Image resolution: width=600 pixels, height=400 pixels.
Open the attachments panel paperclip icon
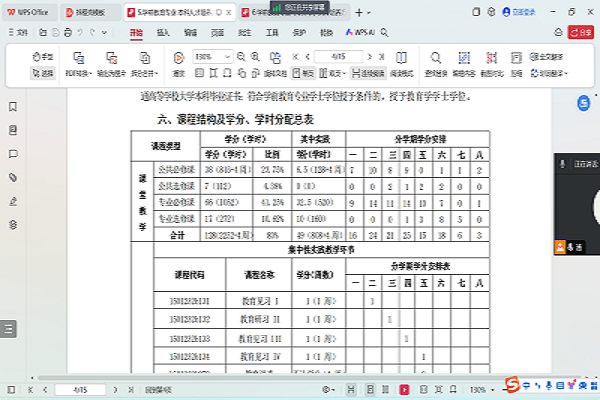pyautogui.click(x=12, y=177)
